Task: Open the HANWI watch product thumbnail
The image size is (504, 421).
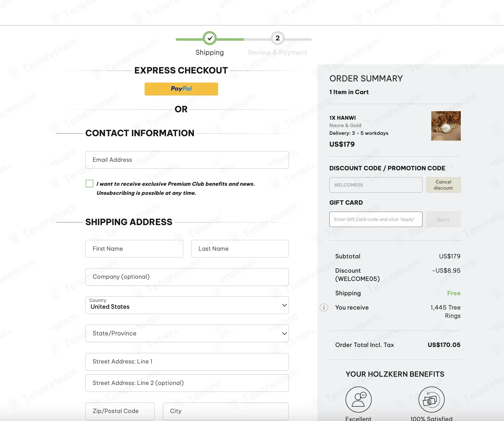Action: [x=446, y=126]
